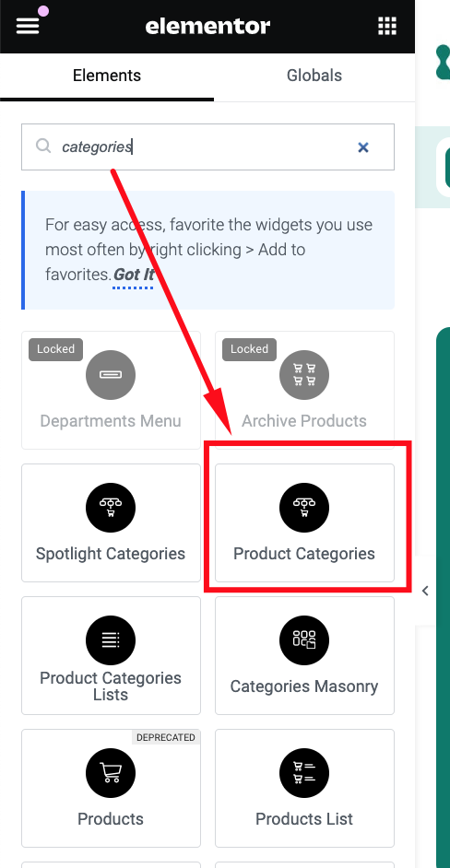Pick the Categories Masonry widget icon
Image resolution: width=450 pixels, height=868 pixels.
click(x=304, y=639)
